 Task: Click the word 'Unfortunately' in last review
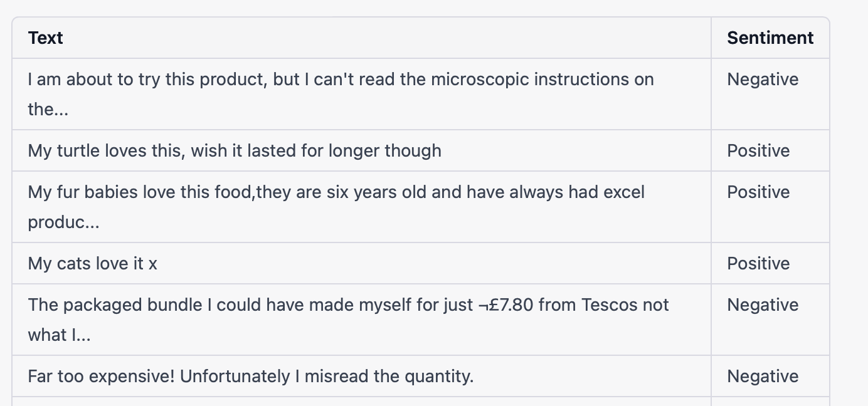[235, 377]
